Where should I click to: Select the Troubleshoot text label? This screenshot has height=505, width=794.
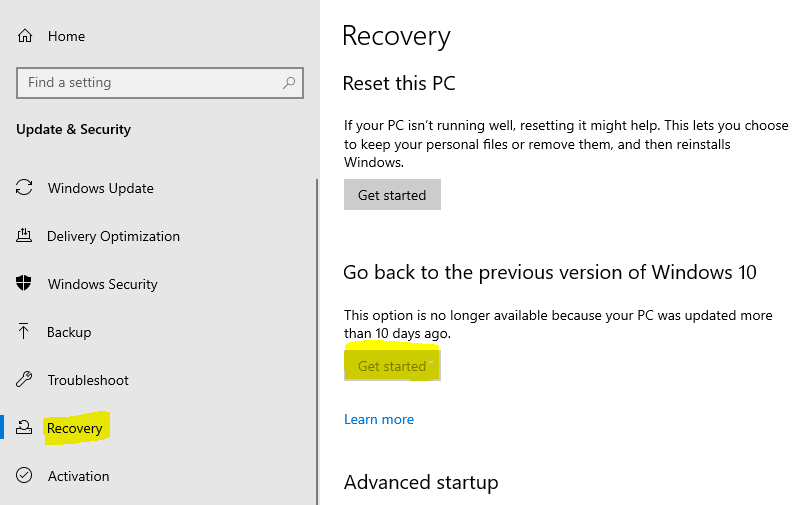(x=88, y=380)
